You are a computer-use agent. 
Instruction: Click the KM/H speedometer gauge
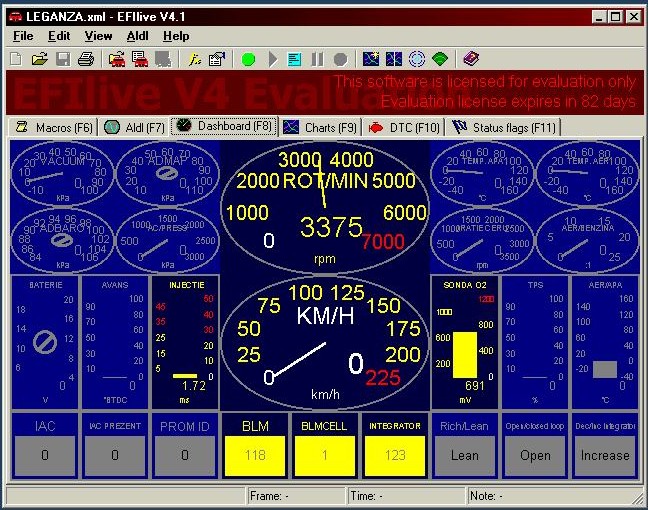tap(325, 344)
